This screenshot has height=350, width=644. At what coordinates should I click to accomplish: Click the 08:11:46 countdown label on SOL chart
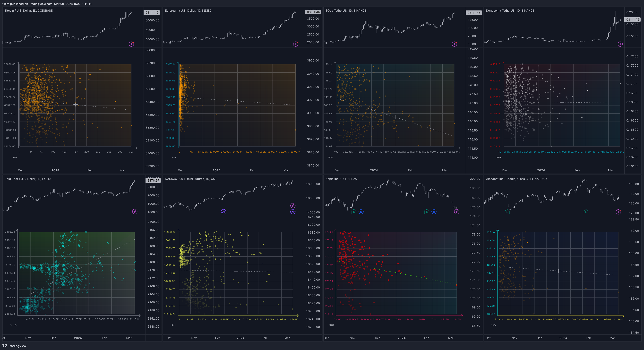tap(473, 13)
